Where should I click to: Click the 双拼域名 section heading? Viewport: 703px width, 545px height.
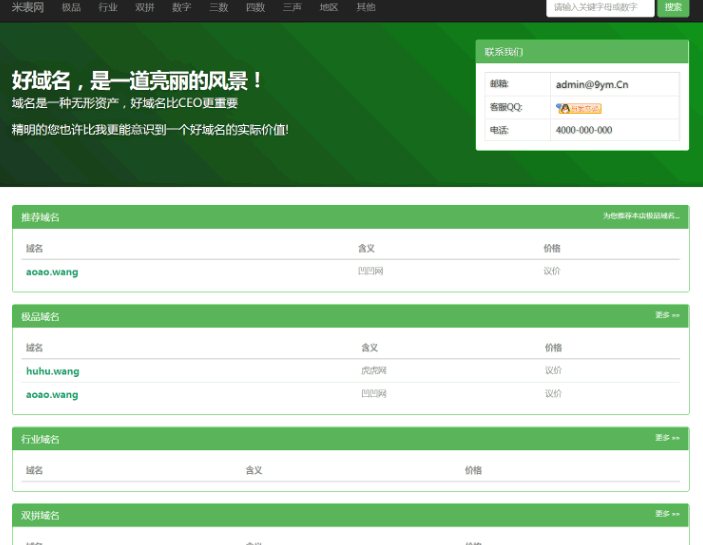pyautogui.click(x=40, y=515)
